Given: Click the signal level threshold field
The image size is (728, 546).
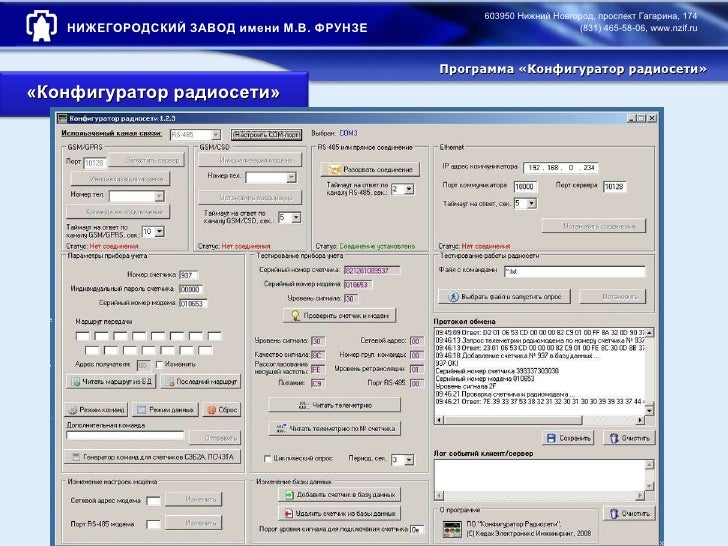Looking at the screenshot, I should tap(416, 529).
